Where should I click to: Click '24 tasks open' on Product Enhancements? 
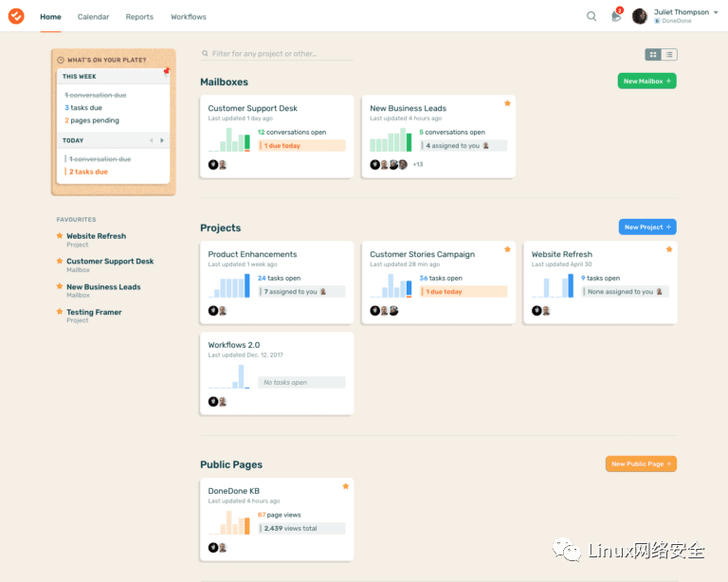tap(279, 278)
